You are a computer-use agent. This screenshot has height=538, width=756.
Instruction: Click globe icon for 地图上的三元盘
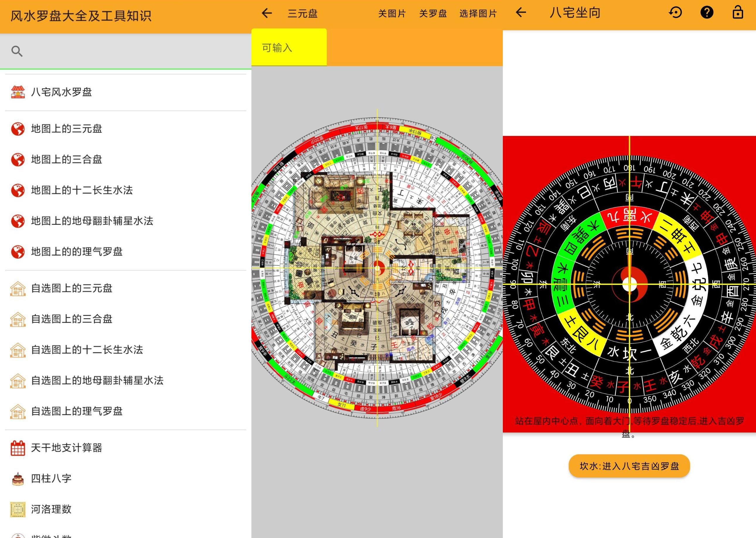(x=18, y=129)
